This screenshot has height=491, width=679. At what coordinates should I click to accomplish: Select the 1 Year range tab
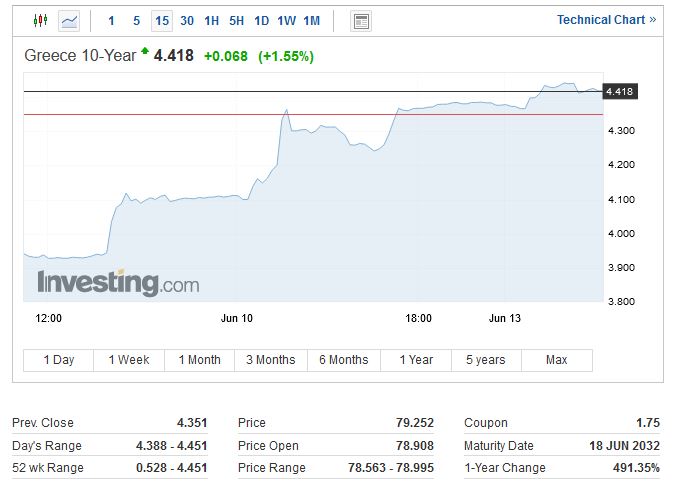(x=415, y=360)
